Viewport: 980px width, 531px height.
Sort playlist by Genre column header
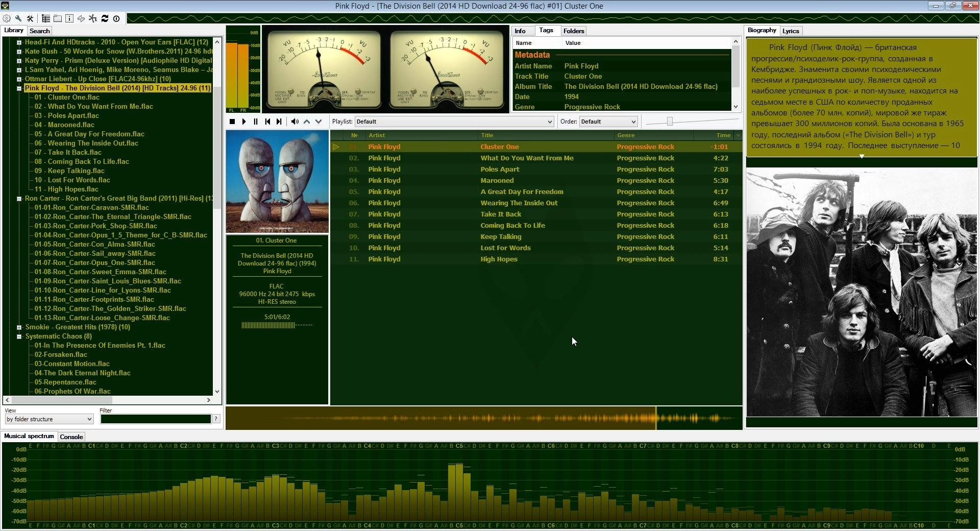[x=654, y=135]
